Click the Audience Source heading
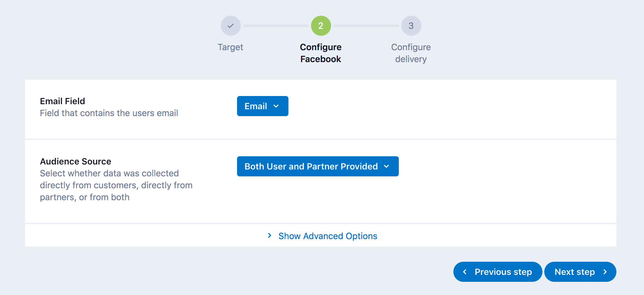 (76, 161)
